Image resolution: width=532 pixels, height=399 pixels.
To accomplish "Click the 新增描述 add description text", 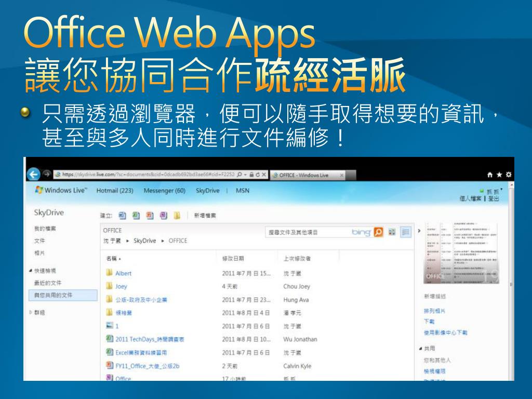I will pyautogui.click(x=435, y=296).
